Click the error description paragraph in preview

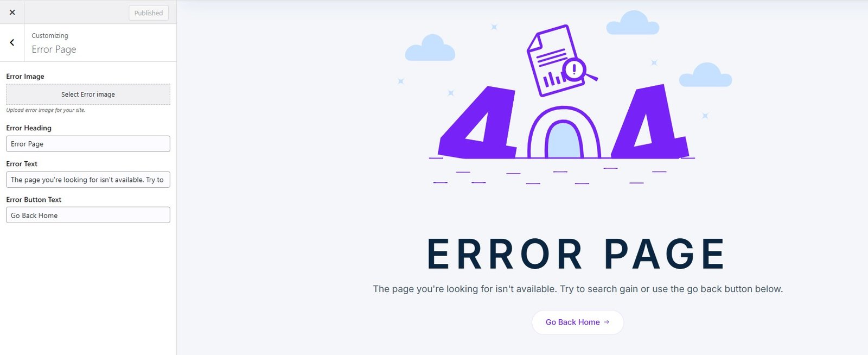click(578, 289)
